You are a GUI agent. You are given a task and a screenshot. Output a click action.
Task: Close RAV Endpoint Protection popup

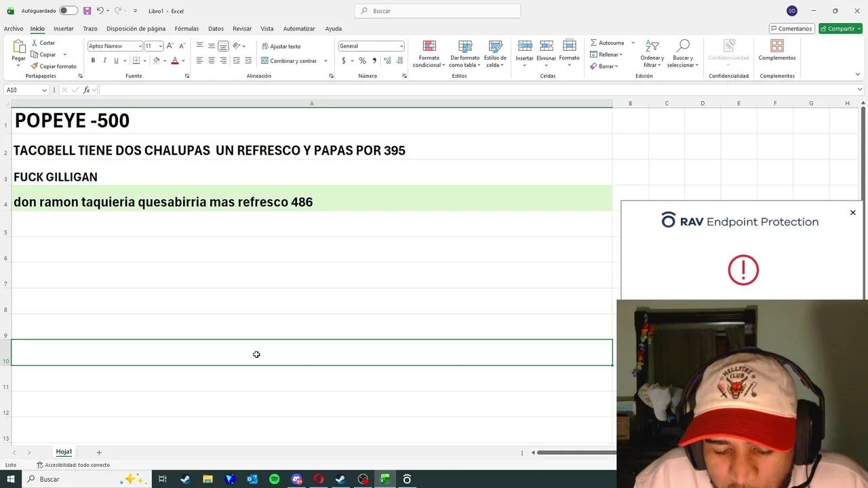[852, 213]
